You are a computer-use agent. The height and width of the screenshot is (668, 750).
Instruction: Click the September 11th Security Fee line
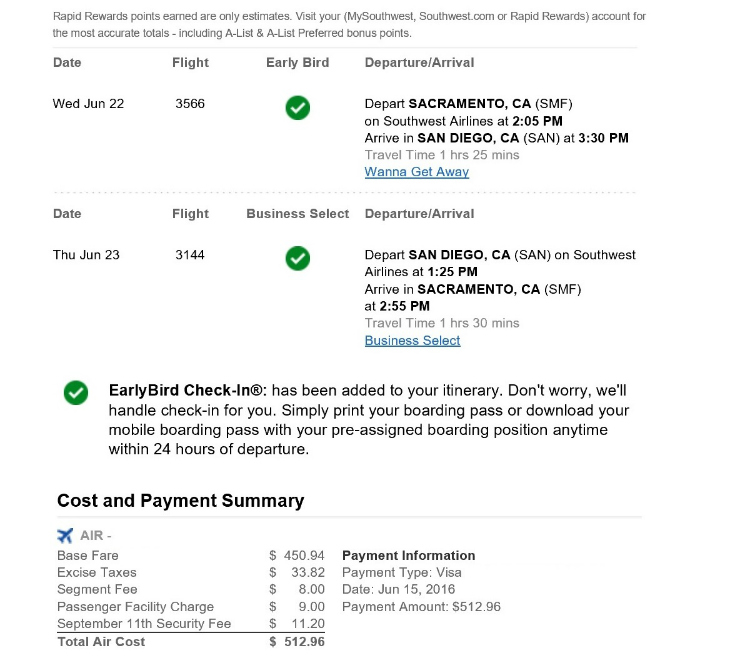144,624
